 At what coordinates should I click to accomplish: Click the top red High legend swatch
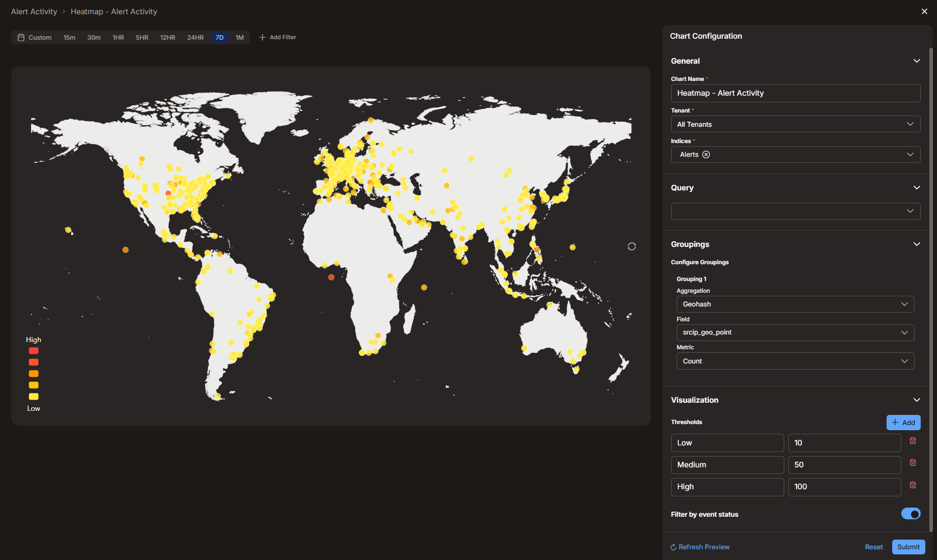click(34, 351)
